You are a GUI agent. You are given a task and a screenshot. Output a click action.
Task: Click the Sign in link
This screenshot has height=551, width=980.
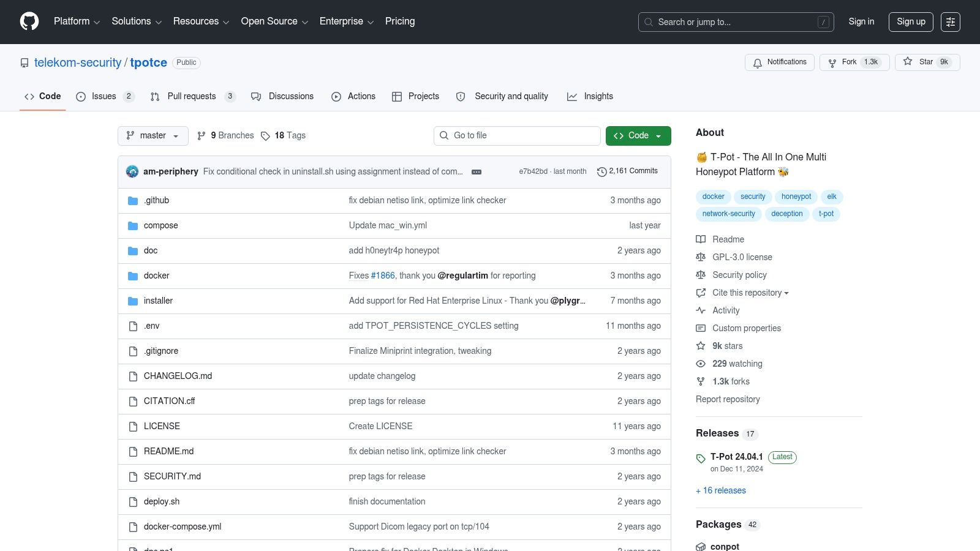pos(861,21)
